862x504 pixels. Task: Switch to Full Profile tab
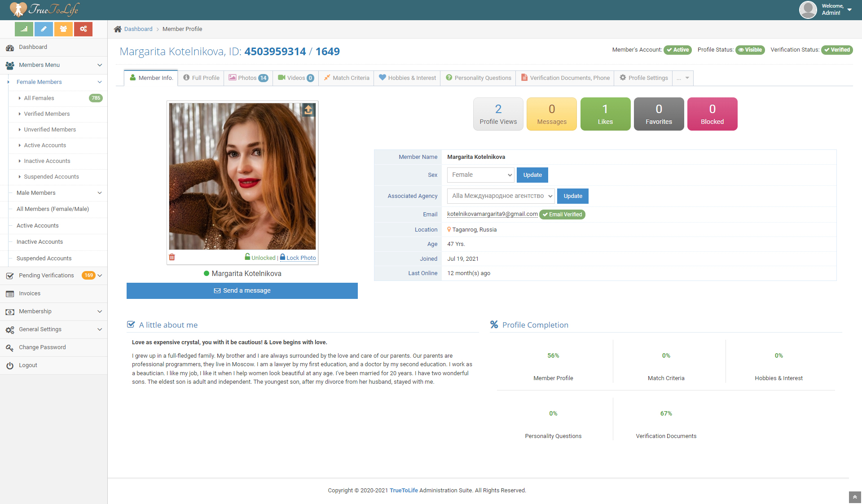[201, 78]
